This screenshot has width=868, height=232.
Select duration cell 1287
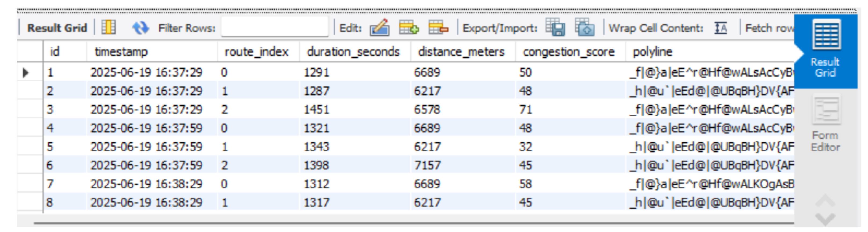click(355, 91)
